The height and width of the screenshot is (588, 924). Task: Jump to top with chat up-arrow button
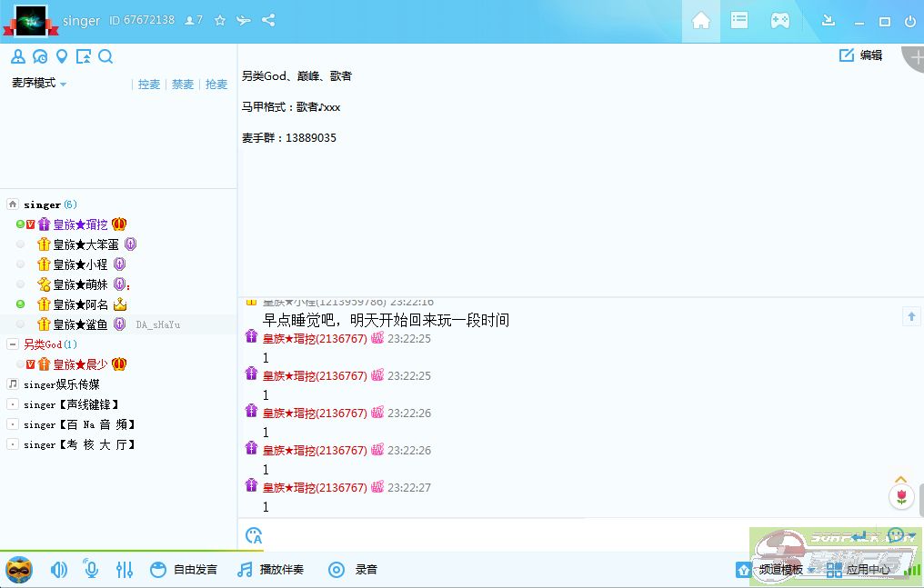tap(911, 316)
